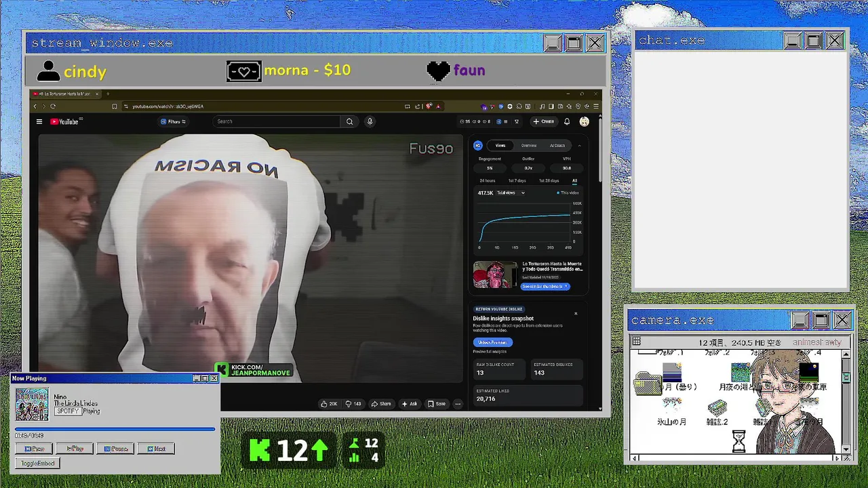The image size is (868, 488).
Task: Click the Unlock Premium button
Action: coord(493,342)
